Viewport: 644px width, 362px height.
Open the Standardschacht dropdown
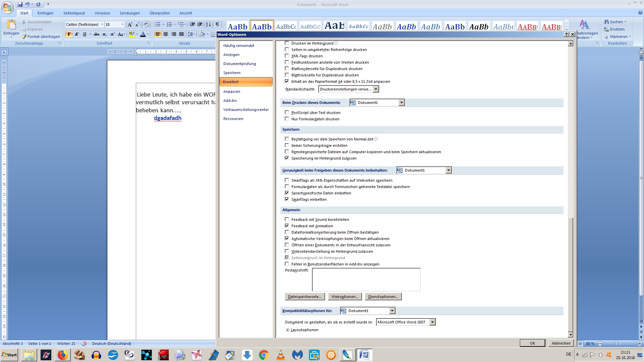click(376, 89)
